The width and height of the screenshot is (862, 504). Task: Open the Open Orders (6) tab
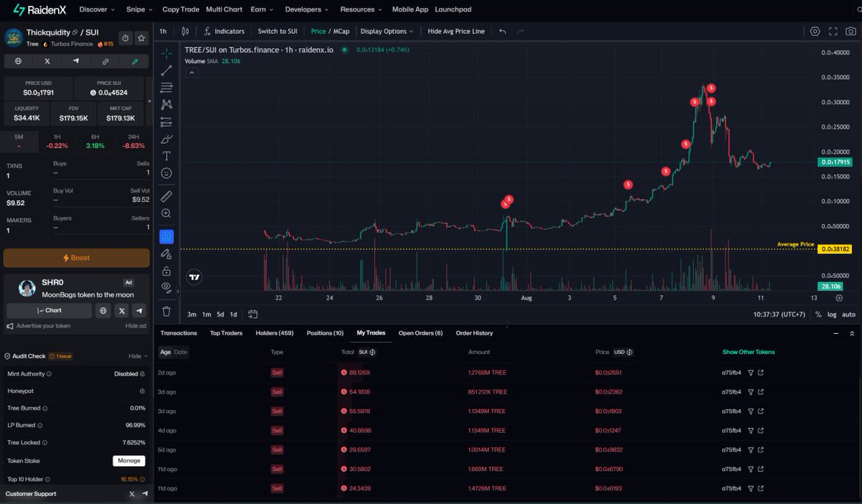pos(421,333)
